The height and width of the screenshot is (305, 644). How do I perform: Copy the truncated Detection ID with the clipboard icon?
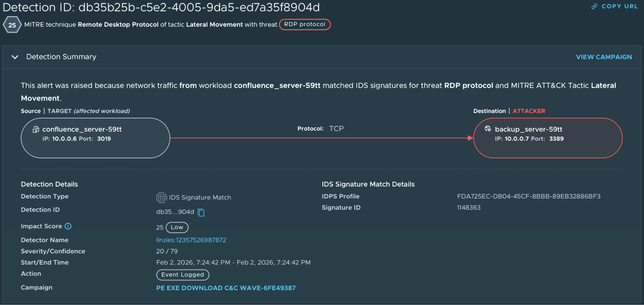click(201, 212)
